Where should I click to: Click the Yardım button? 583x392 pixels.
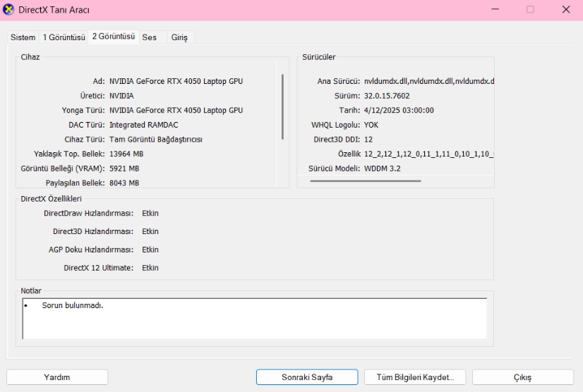pyautogui.click(x=57, y=377)
